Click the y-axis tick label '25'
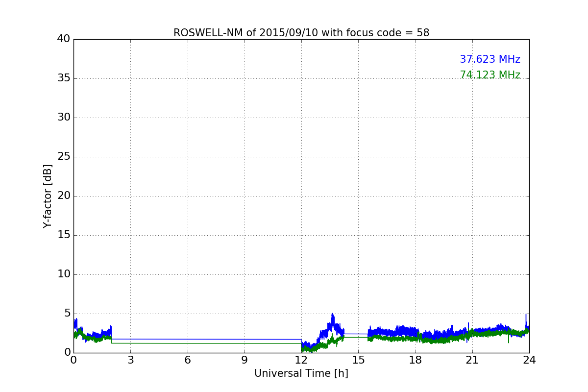This screenshot has height=392, width=588. [x=64, y=157]
